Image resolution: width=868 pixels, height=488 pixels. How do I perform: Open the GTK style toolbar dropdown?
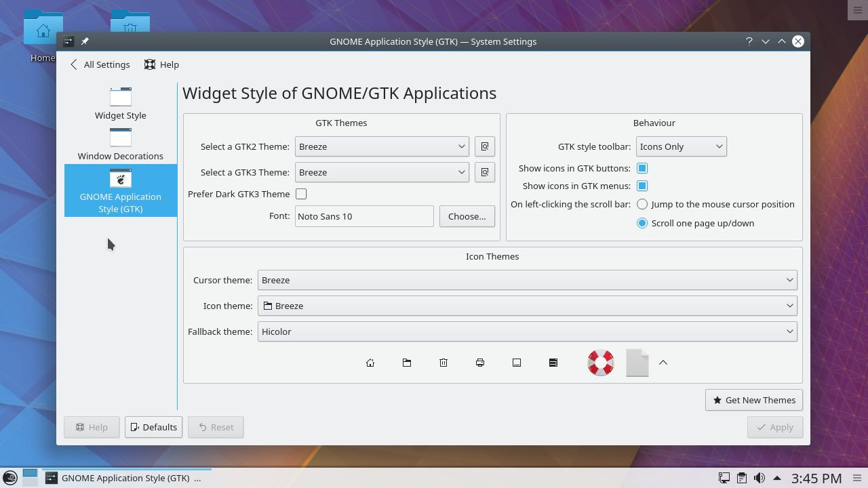tap(681, 146)
